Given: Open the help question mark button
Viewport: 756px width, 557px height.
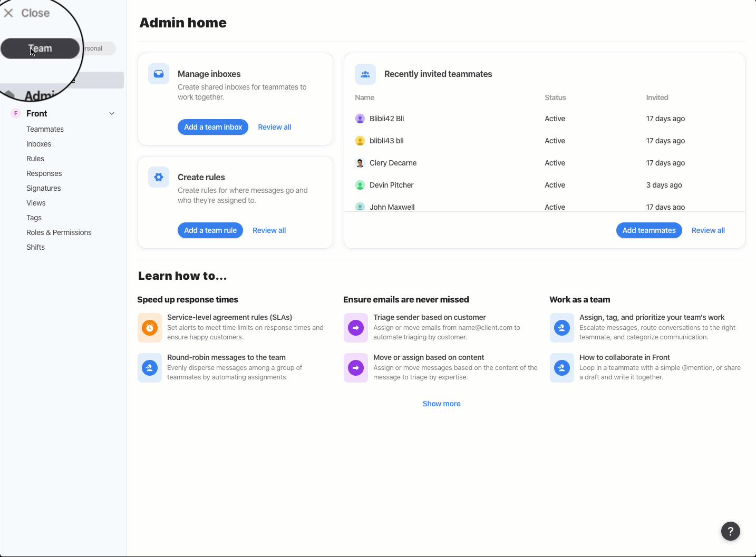Looking at the screenshot, I should coord(731,531).
